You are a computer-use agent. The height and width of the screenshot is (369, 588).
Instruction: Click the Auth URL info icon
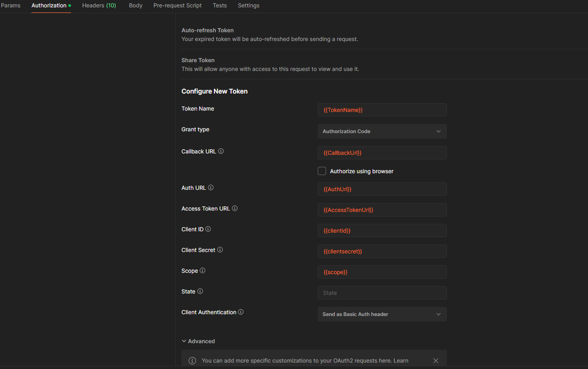point(210,187)
